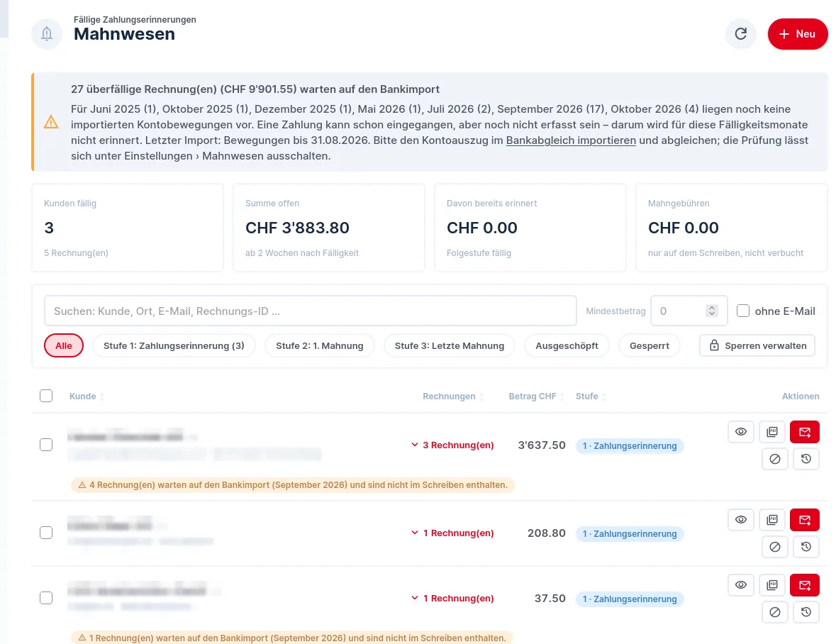Click the Mahngebühren CHF 0.00 card
Image resolution: width=836 pixels, height=644 pixels.
coord(732,228)
